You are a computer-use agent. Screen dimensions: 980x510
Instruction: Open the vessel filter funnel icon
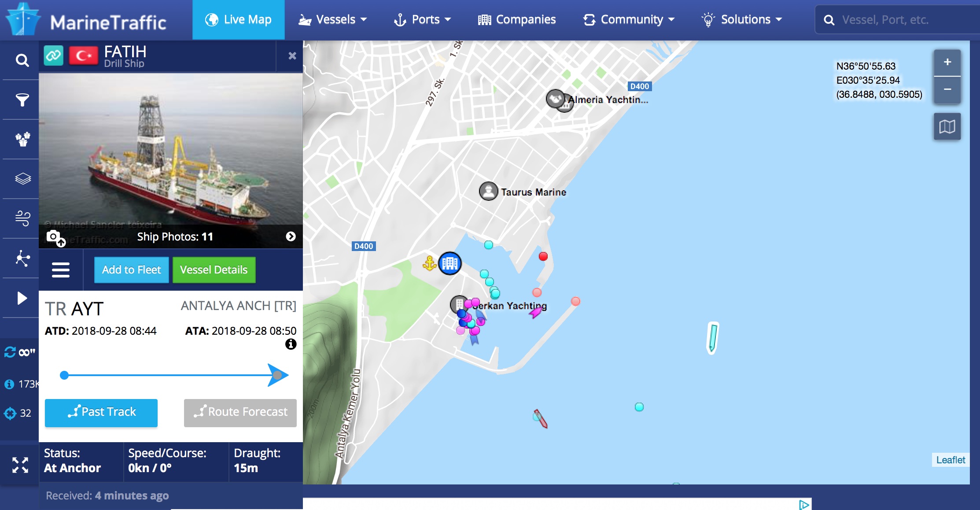pos(22,100)
